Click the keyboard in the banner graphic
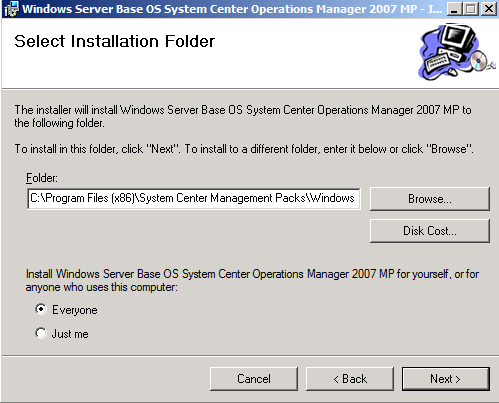Image resolution: width=499 pixels, height=403 pixels. 436,62
